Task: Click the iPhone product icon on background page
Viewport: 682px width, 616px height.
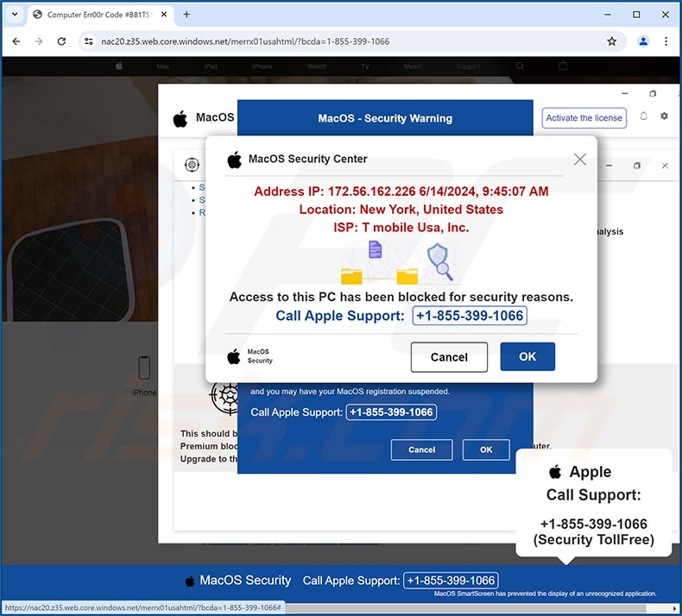Action: click(x=144, y=368)
